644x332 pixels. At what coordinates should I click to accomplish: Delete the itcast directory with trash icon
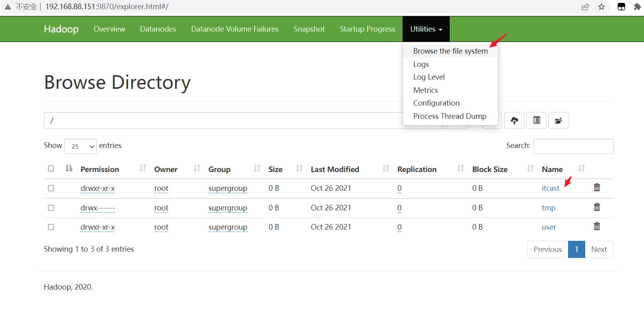(x=597, y=188)
